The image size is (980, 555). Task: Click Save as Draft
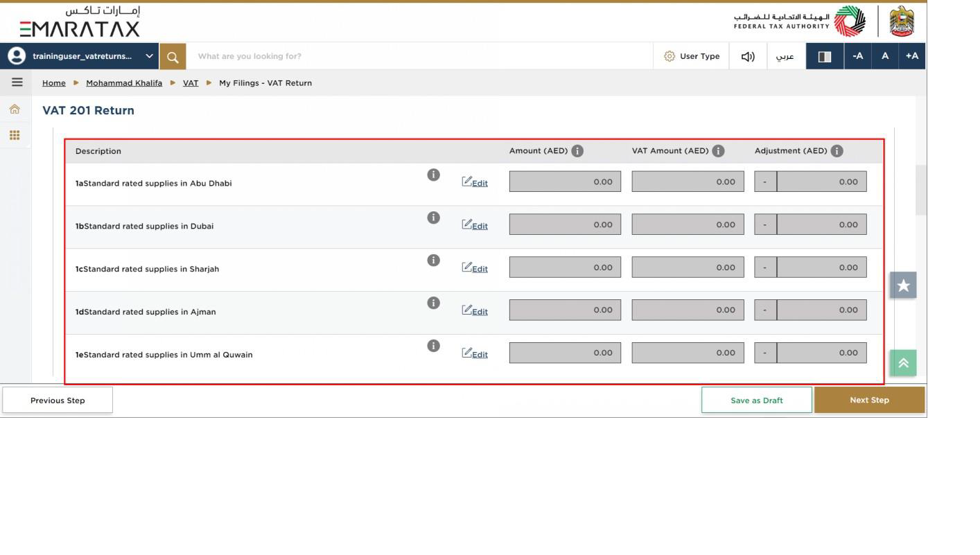pyautogui.click(x=757, y=400)
